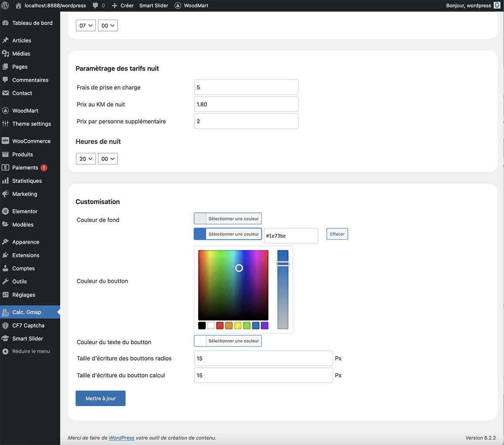The image size is (504, 445).
Task: Open the 00 minutes dropdown beside 07
Action: click(x=108, y=26)
